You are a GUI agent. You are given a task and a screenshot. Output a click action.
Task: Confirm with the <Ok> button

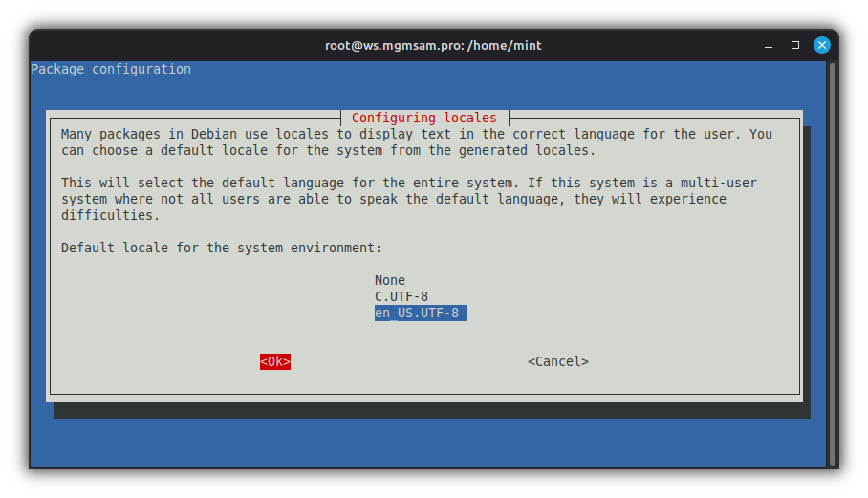(275, 362)
